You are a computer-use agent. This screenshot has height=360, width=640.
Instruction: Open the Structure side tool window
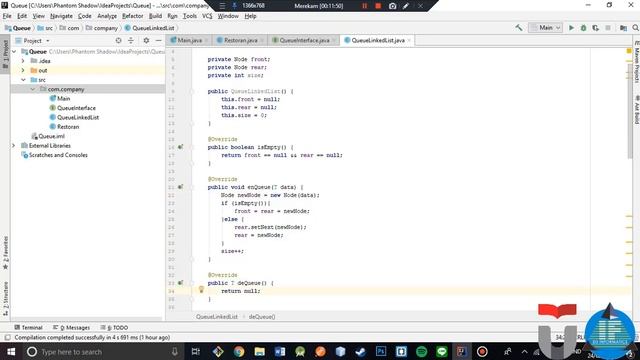point(5,298)
